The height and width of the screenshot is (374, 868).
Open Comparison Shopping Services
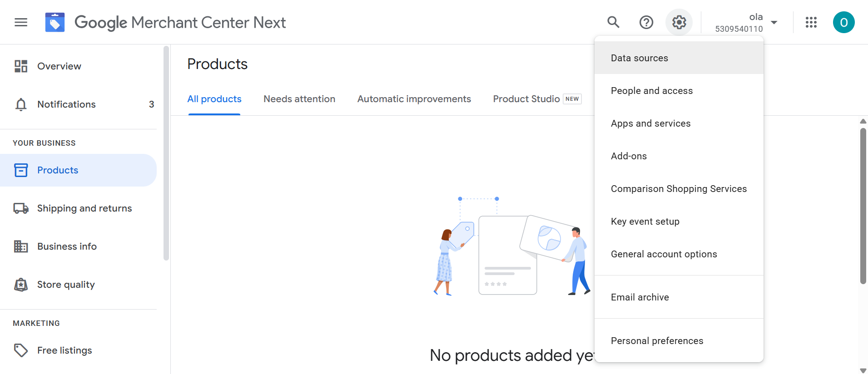pyautogui.click(x=679, y=189)
